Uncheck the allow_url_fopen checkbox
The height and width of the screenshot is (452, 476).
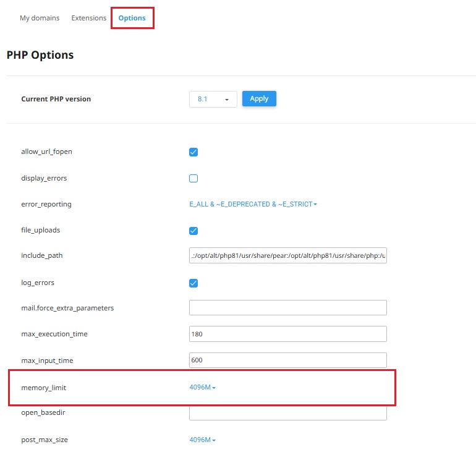(193, 151)
